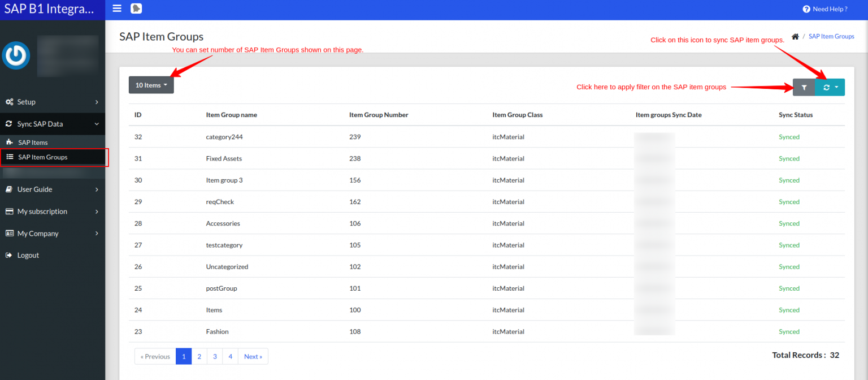The height and width of the screenshot is (380, 868).
Task: Click the app logo icon in the top bar
Action: pyautogui.click(x=136, y=8)
